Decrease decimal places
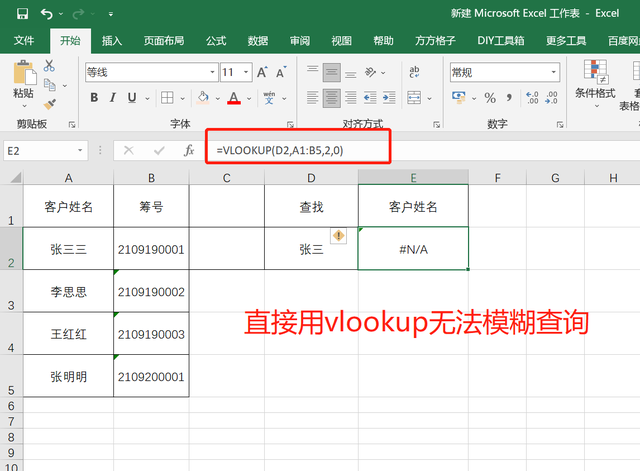The image size is (640, 471). click(551, 98)
